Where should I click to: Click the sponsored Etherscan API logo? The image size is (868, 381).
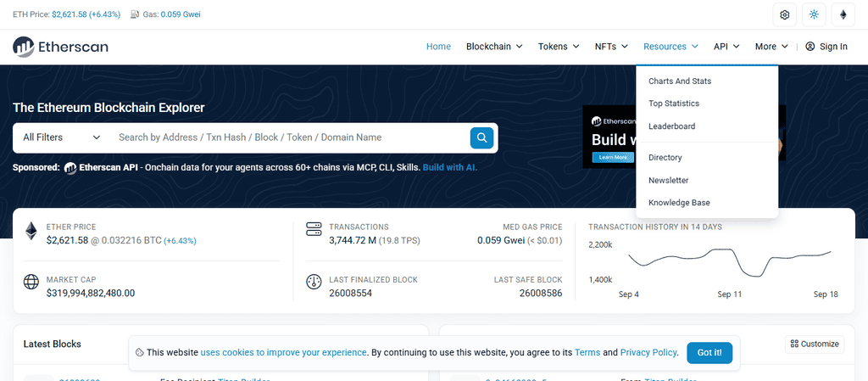70,167
